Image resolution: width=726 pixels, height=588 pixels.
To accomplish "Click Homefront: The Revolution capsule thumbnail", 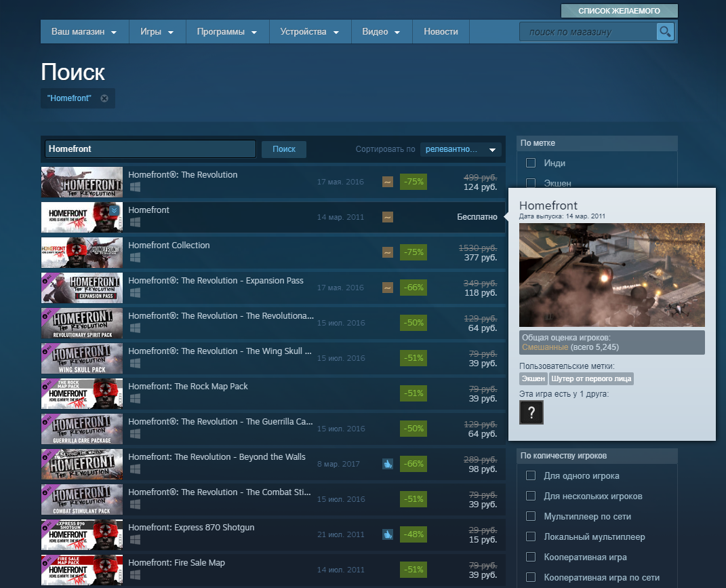I will point(82,182).
